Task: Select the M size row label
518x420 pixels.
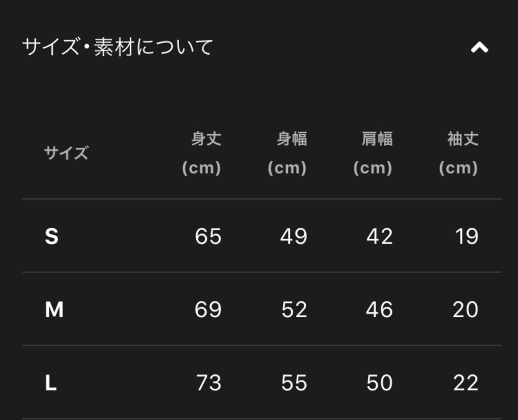Action: point(54,310)
